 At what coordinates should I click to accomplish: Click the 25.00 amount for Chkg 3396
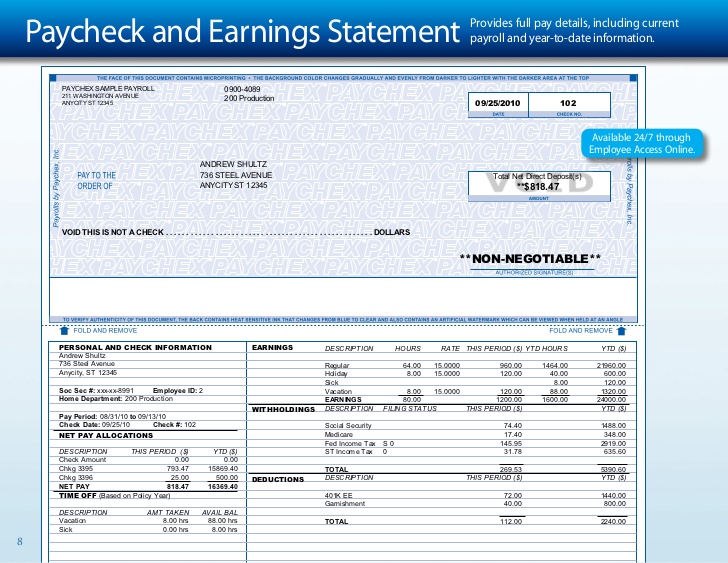pos(180,478)
